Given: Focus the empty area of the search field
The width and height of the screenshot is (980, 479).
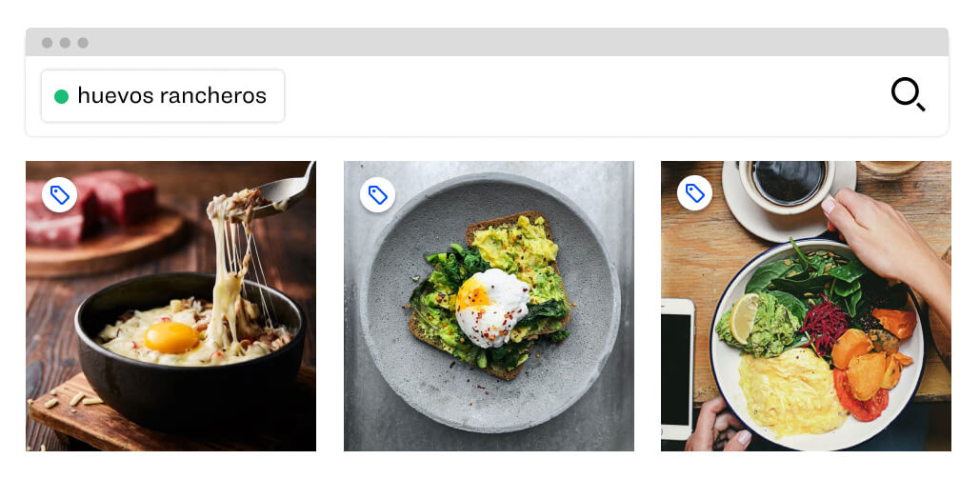Looking at the screenshot, I should (571, 96).
